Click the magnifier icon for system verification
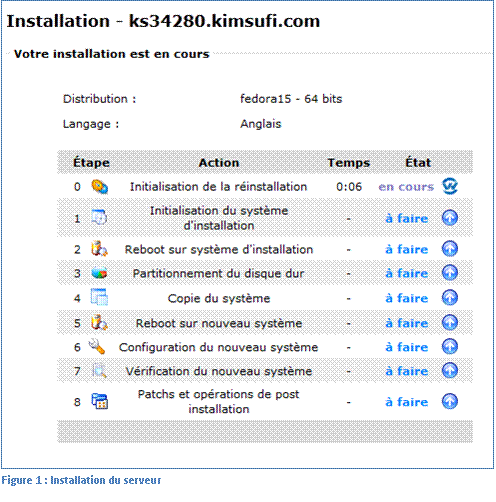This screenshot has width=496, height=502. tap(99, 370)
